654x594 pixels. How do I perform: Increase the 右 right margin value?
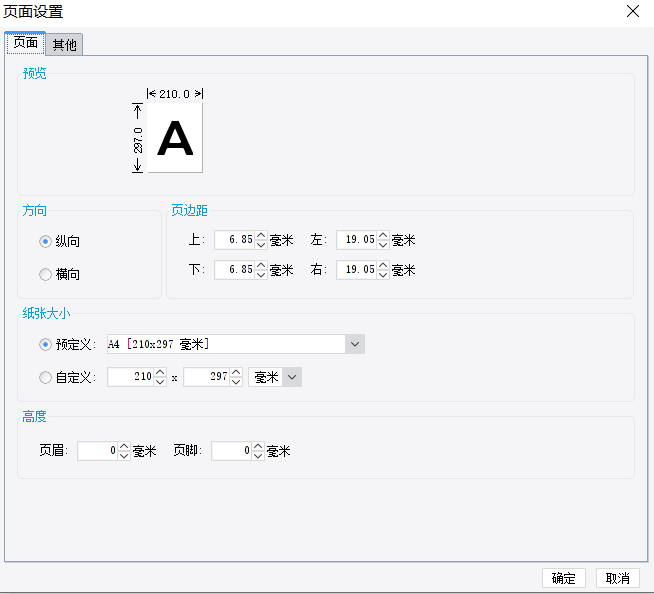pos(383,265)
